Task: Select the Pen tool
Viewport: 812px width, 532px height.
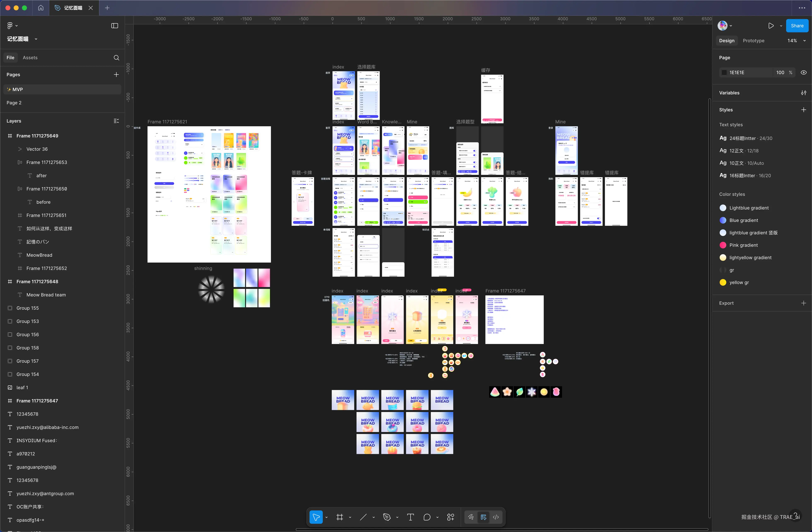Action: point(387,517)
